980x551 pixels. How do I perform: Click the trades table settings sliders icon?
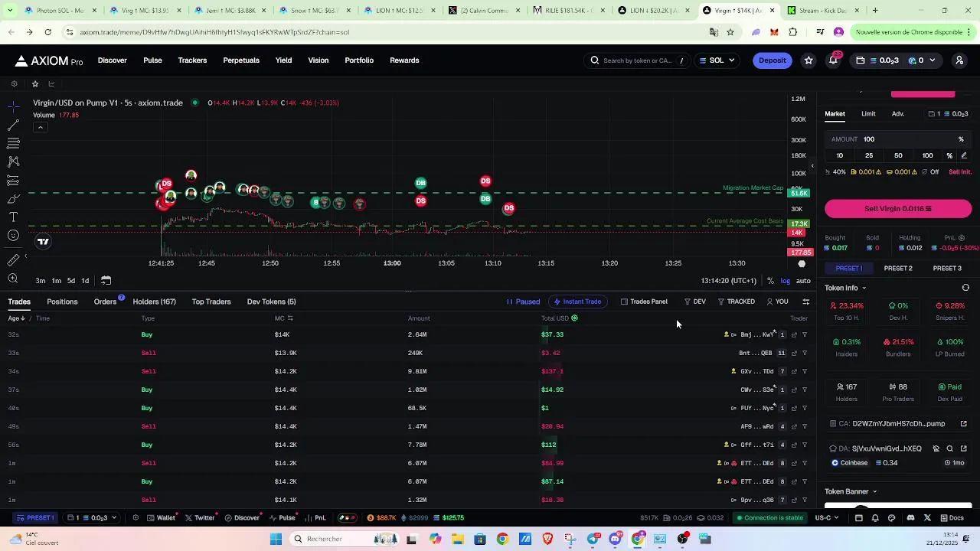click(805, 302)
